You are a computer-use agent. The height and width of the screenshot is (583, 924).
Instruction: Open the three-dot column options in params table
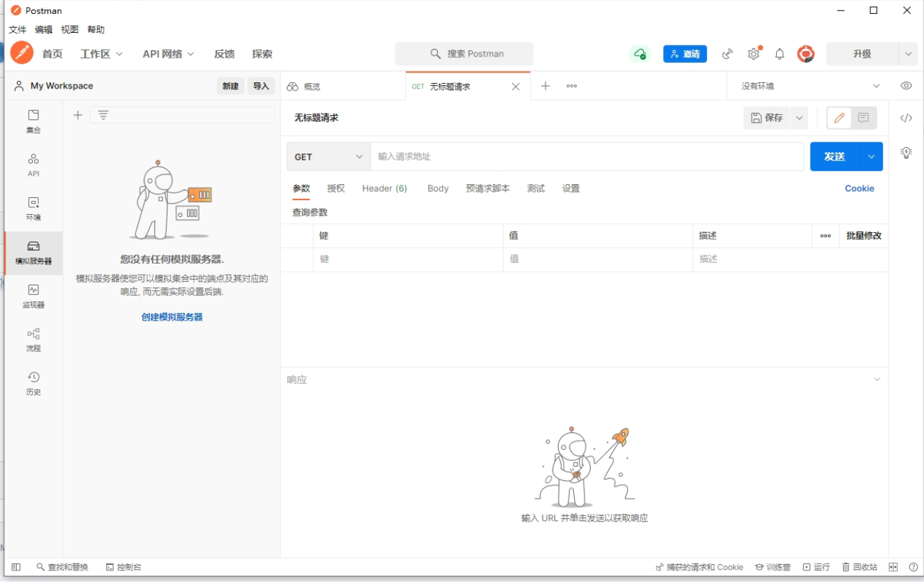click(x=826, y=236)
